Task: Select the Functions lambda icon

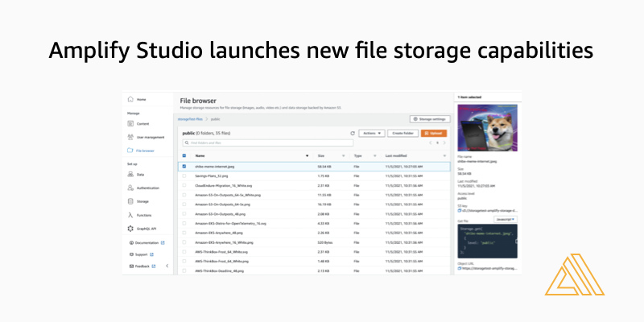Action: click(x=130, y=215)
